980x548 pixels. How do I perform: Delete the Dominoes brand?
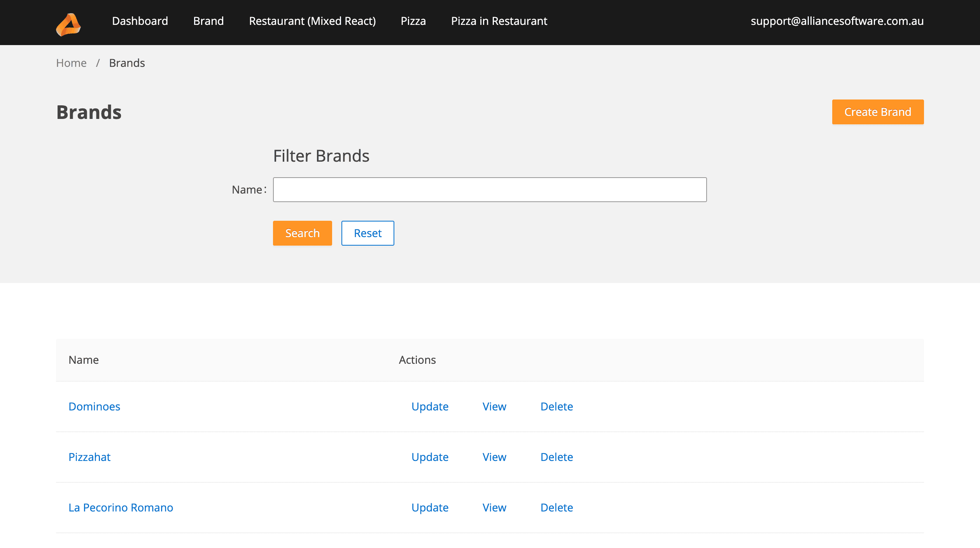[556, 407]
